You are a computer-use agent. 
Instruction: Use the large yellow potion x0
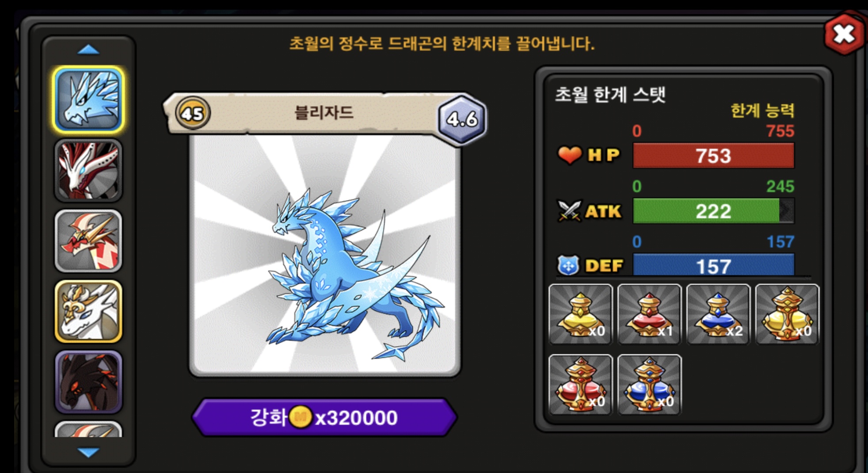[787, 314]
